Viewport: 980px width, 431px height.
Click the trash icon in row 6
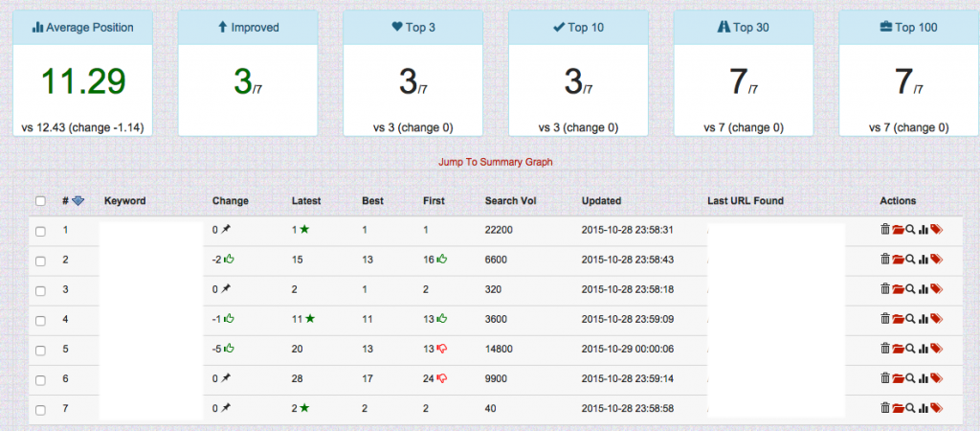click(885, 378)
